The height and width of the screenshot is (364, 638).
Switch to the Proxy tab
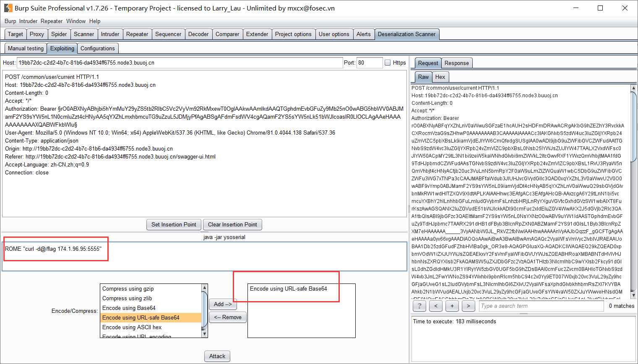[37, 34]
